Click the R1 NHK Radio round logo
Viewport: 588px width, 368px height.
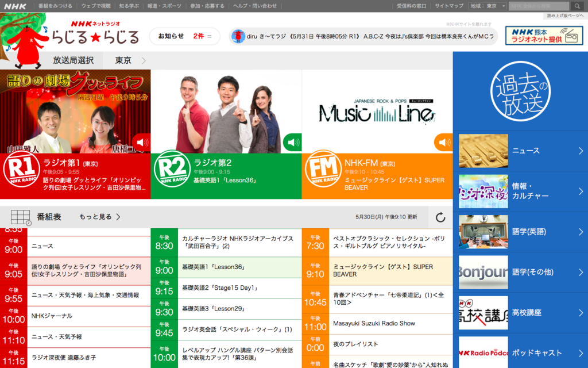click(x=21, y=169)
